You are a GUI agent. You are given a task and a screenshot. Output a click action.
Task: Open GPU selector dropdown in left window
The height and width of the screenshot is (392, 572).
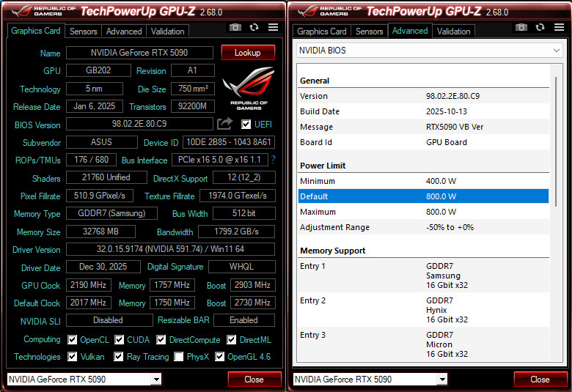pyautogui.click(x=155, y=380)
